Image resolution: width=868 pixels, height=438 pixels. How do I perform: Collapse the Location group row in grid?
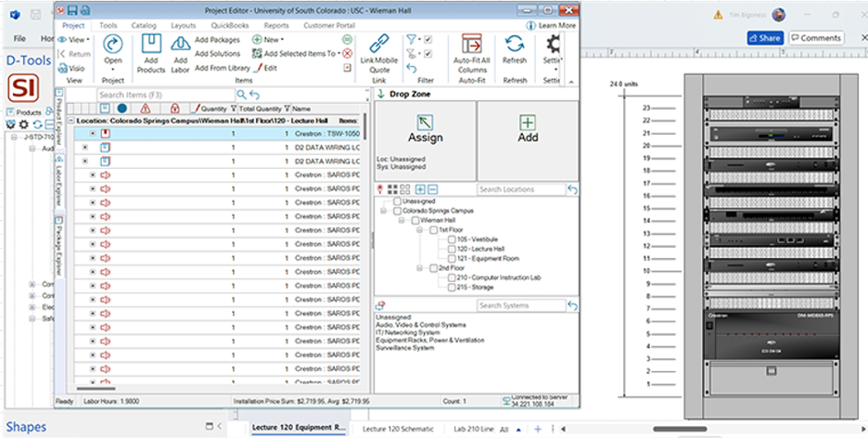click(x=71, y=121)
